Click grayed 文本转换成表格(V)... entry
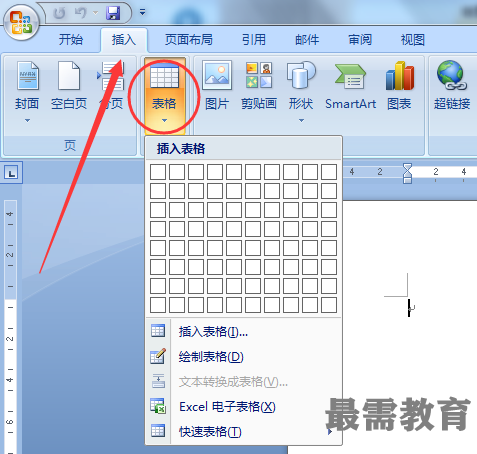 click(x=244, y=382)
